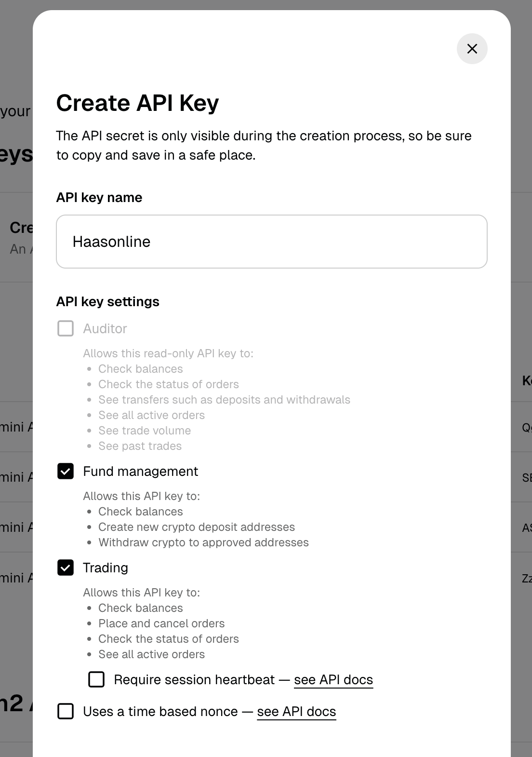The width and height of the screenshot is (532, 757).
Task: Click "See past trades" permission text
Action: (140, 446)
